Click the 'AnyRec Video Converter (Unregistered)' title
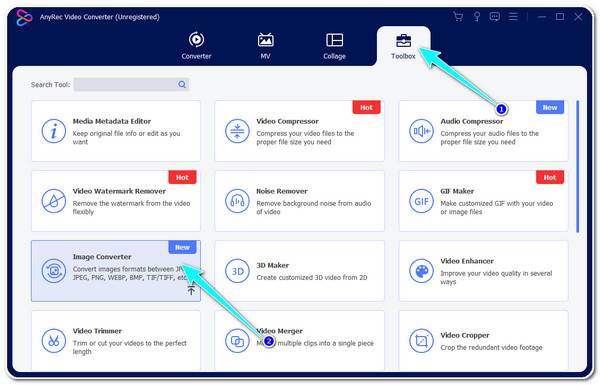 (x=99, y=17)
